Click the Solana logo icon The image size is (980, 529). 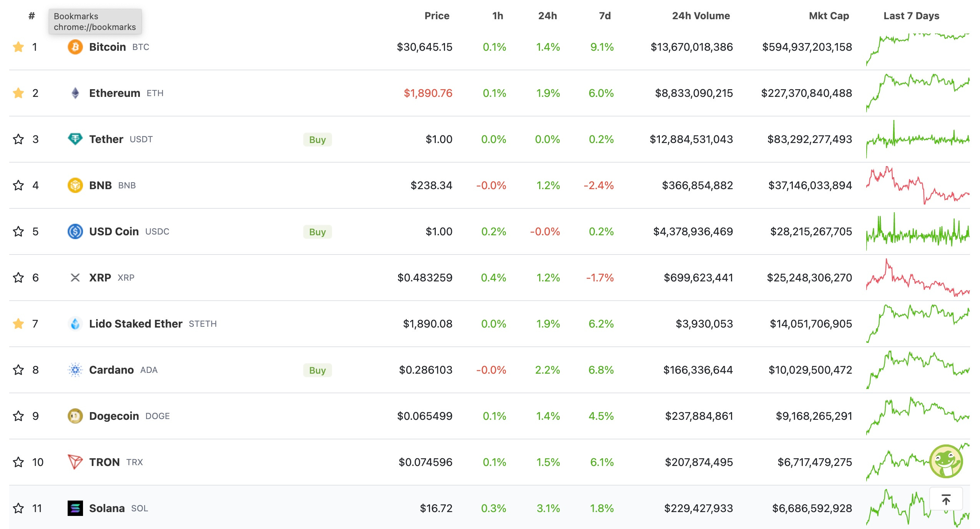[75, 508]
